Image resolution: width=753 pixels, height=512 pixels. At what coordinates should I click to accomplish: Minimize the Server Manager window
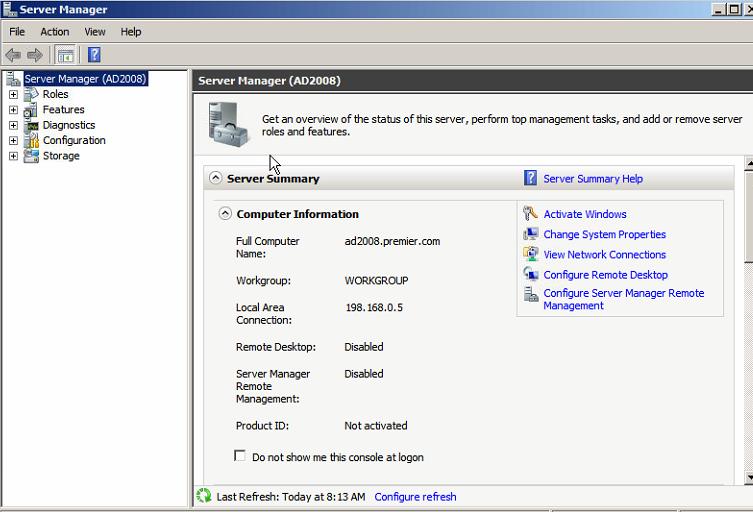[x=718, y=9]
